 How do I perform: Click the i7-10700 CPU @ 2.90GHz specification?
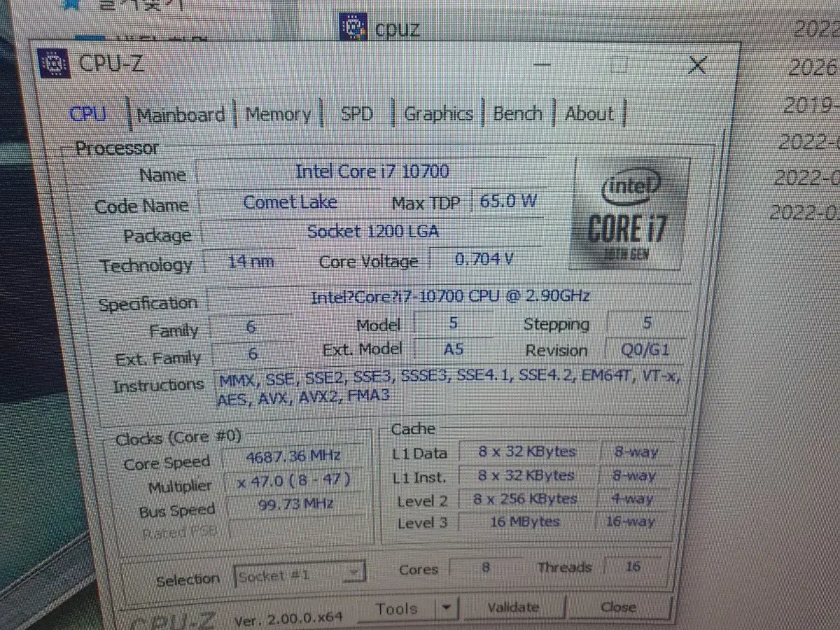click(449, 297)
